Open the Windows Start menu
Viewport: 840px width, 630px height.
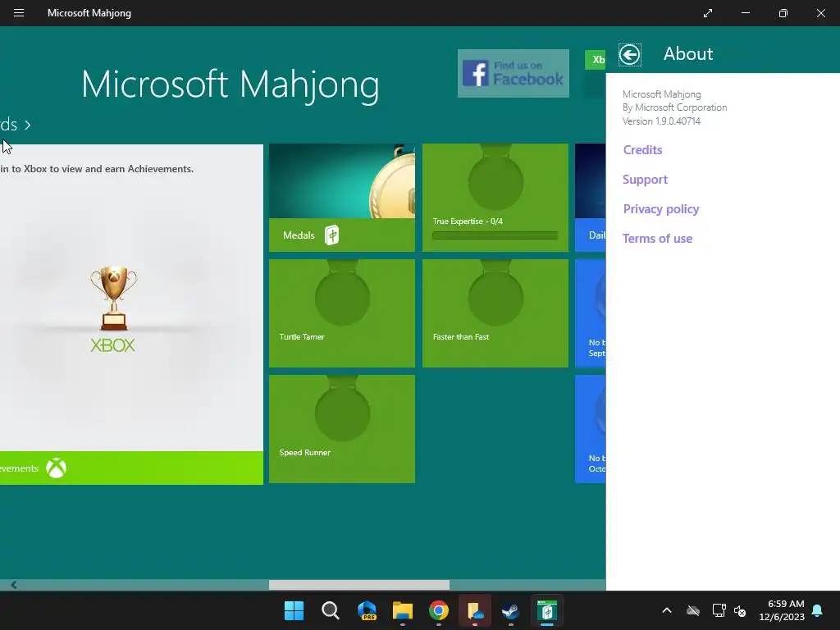click(294, 610)
